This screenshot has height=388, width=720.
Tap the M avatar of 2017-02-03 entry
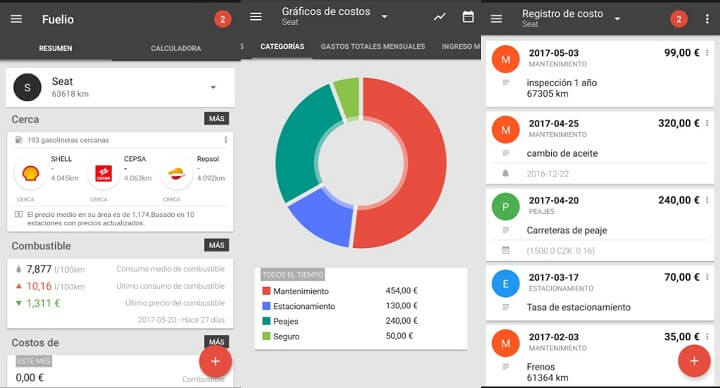[x=506, y=343]
